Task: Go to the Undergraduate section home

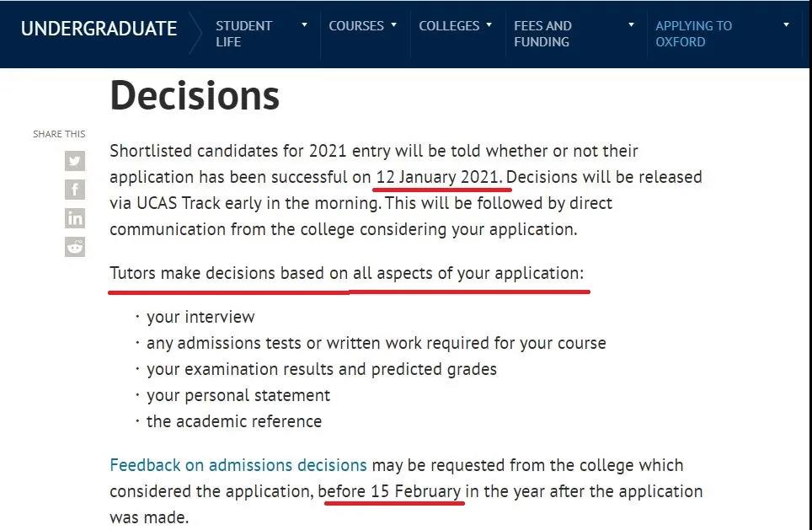Action: click(99, 29)
